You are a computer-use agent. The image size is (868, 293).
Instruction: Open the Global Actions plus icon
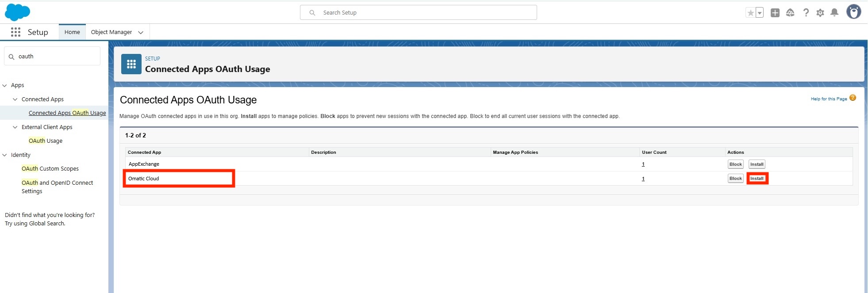[775, 13]
